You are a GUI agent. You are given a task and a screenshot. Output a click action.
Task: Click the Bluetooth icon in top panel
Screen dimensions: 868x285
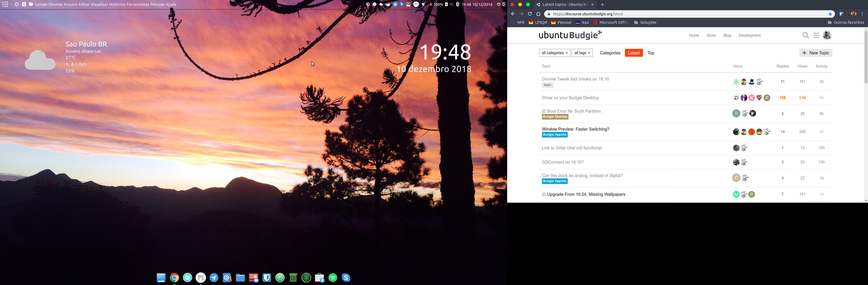[x=458, y=4]
